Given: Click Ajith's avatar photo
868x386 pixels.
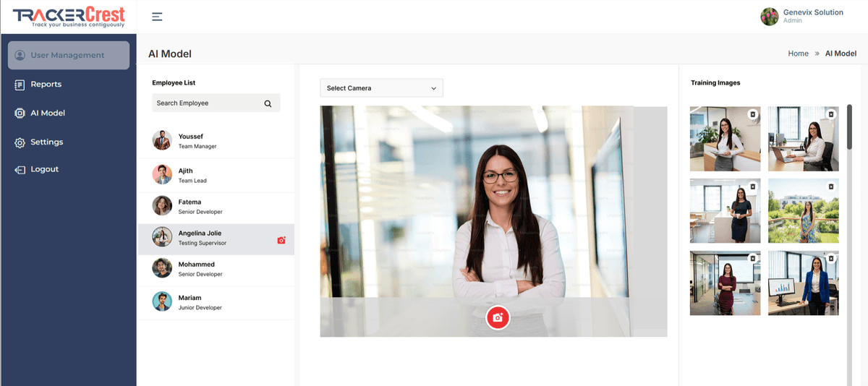Looking at the screenshot, I should pos(162,174).
